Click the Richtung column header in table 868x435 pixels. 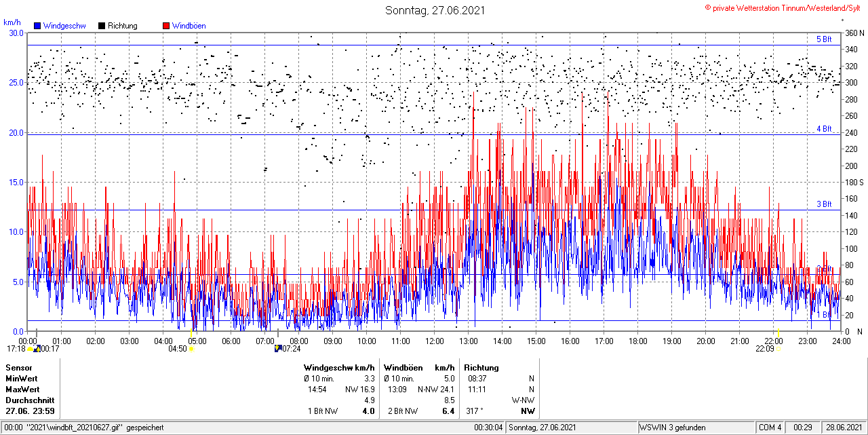coord(481,368)
